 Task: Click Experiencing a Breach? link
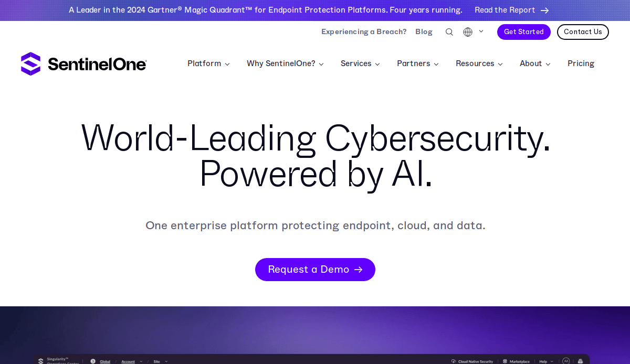[x=364, y=32]
